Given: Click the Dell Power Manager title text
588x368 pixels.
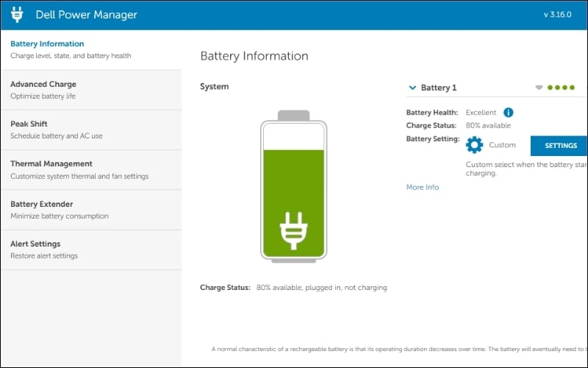Looking at the screenshot, I should (x=86, y=15).
